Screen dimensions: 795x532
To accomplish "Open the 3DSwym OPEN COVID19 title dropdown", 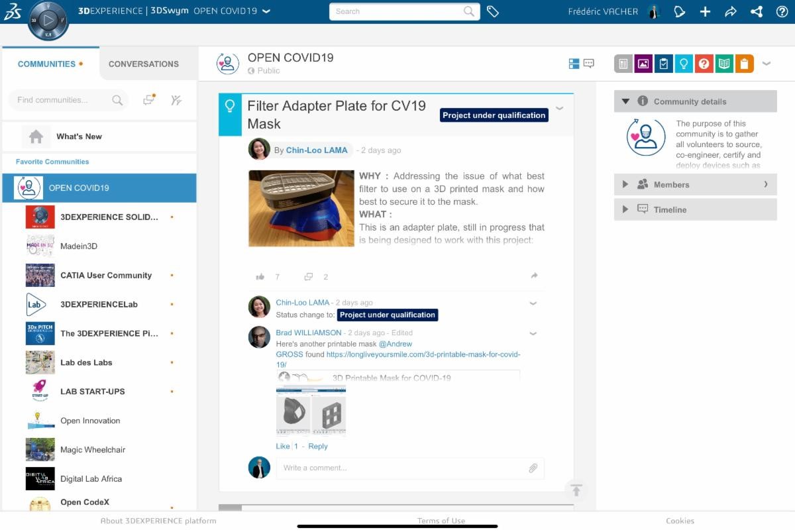I will (266, 11).
